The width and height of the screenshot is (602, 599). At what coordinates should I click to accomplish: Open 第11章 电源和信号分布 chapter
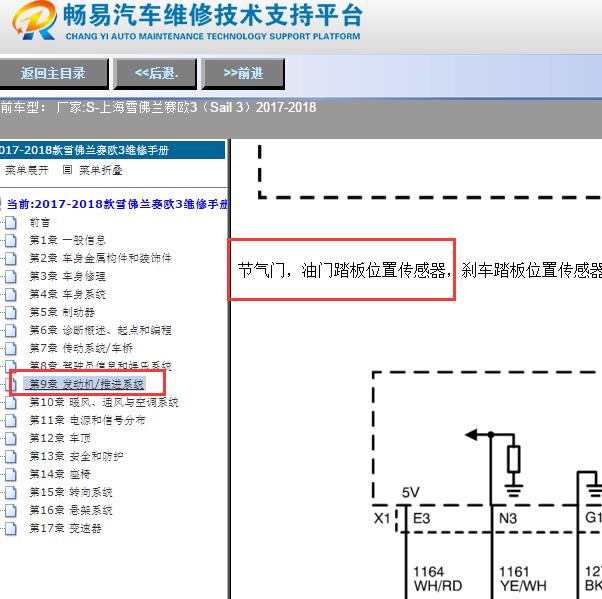(87, 420)
